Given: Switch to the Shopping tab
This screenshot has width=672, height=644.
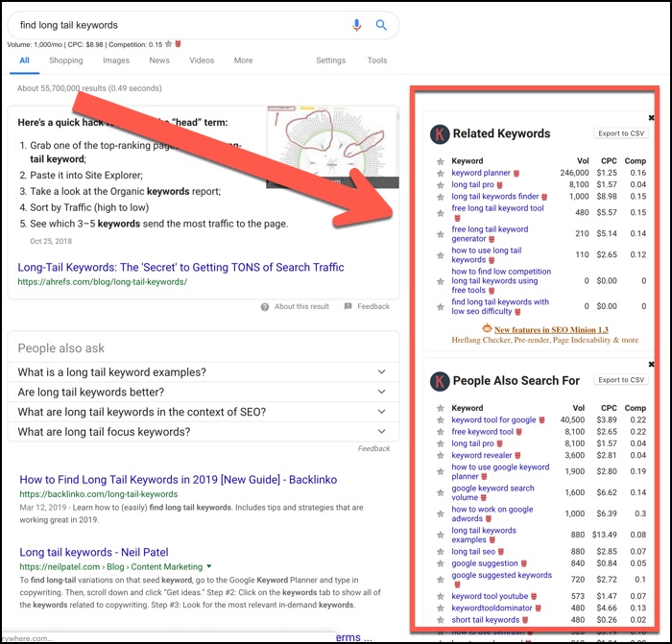Looking at the screenshot, I should coord(66,60).
